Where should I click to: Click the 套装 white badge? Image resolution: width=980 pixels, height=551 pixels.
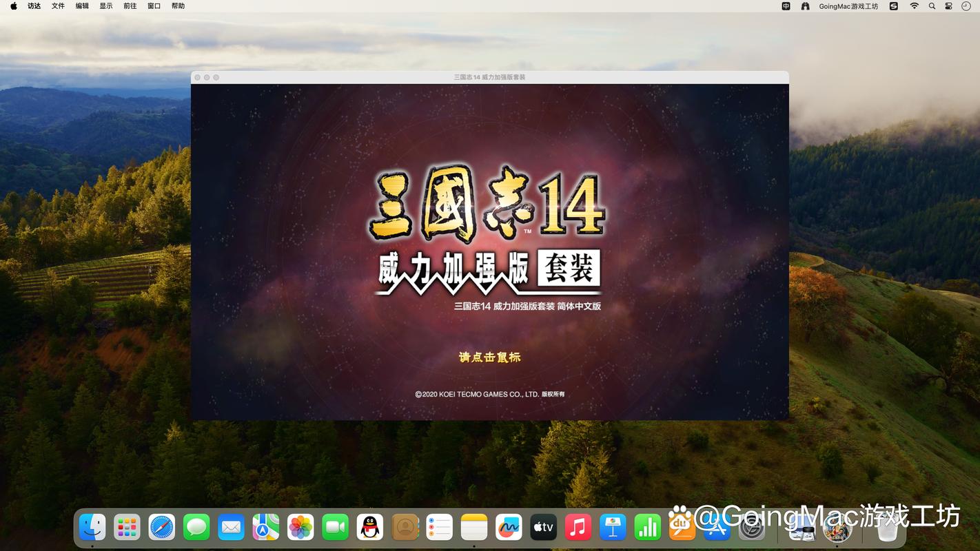pos(569,268)
